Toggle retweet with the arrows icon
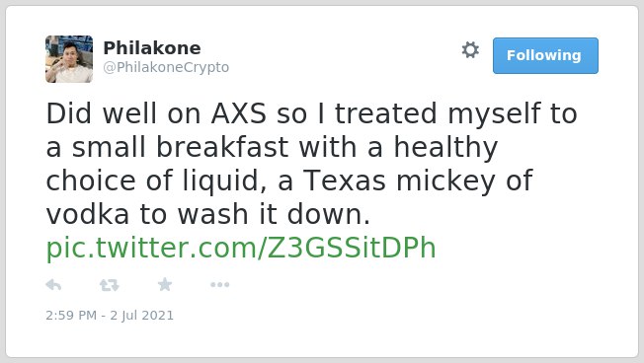This screenshot has height=363, width=644. pyautogui.click(x=110, y=285)
